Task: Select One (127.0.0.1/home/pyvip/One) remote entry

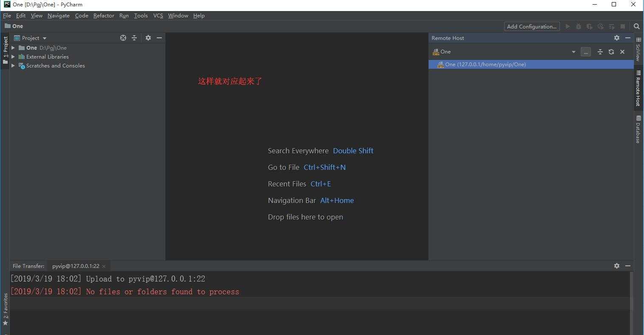Action: (531, 65)
